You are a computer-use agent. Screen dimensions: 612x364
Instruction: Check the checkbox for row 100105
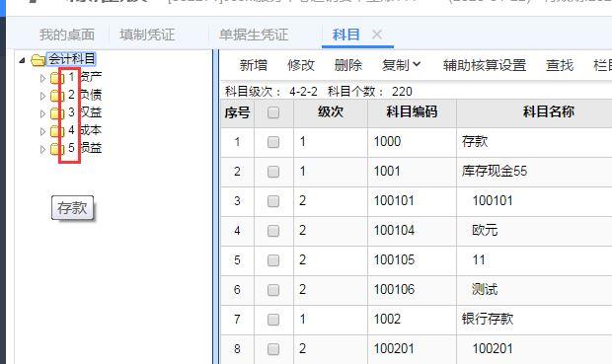tap(273, 260)
